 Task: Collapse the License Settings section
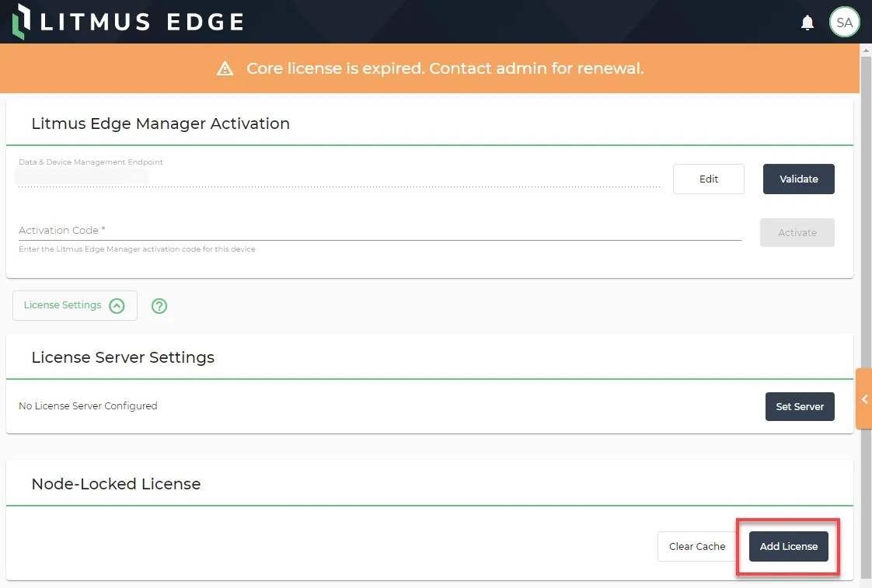tap(75, 305)
